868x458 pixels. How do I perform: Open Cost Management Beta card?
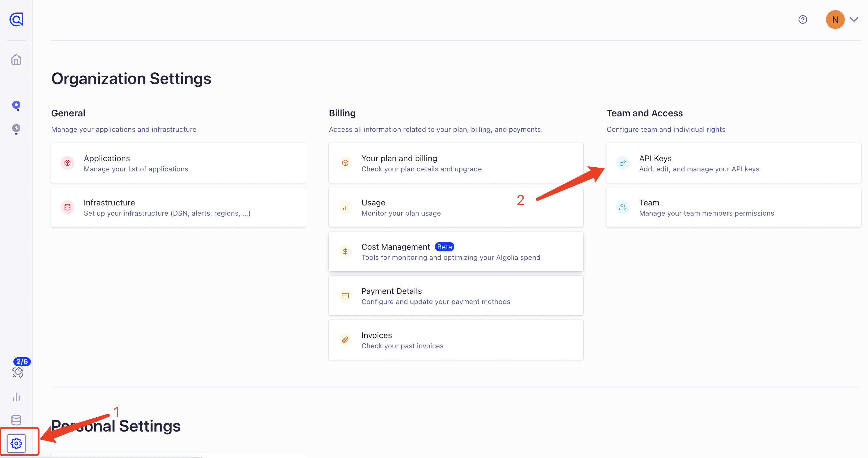(x=456, y=251)
